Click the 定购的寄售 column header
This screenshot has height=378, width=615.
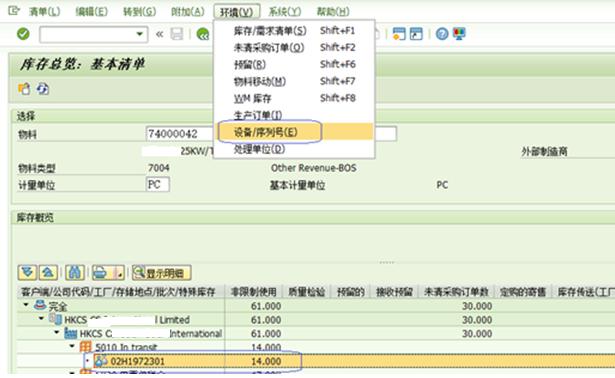[523, 292]
